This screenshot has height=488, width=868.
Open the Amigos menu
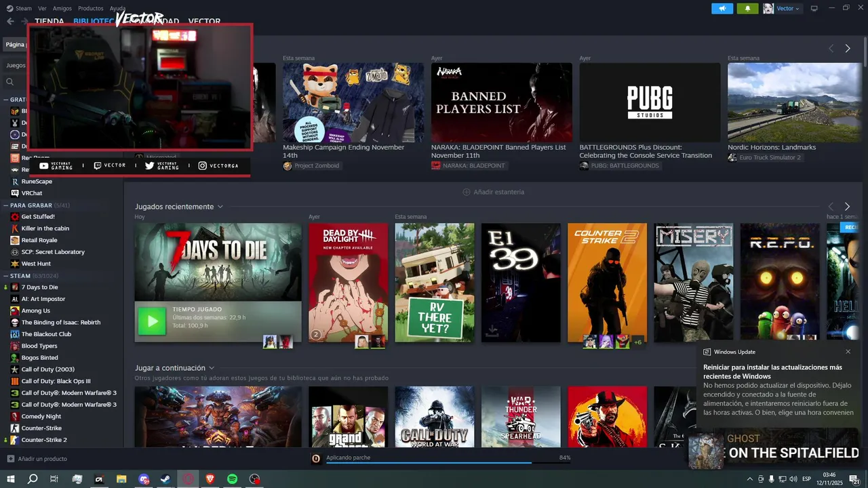pyautogui.click(x=62, y=8)
